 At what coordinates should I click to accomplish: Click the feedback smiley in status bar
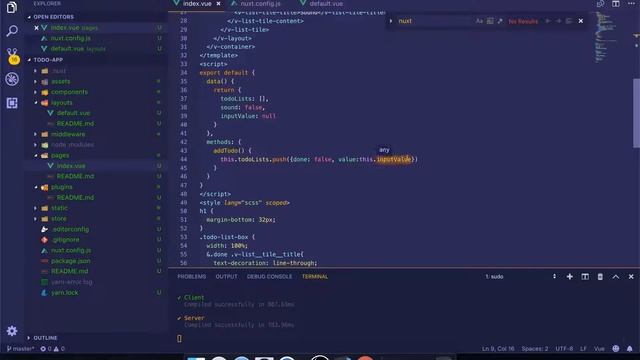pyautogui.click(x=616, y=349)
